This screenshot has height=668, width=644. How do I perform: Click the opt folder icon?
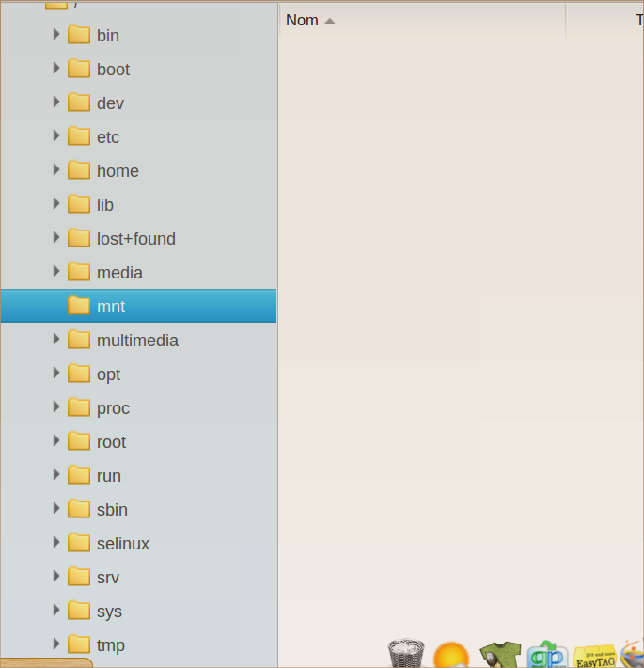[79, 374]
